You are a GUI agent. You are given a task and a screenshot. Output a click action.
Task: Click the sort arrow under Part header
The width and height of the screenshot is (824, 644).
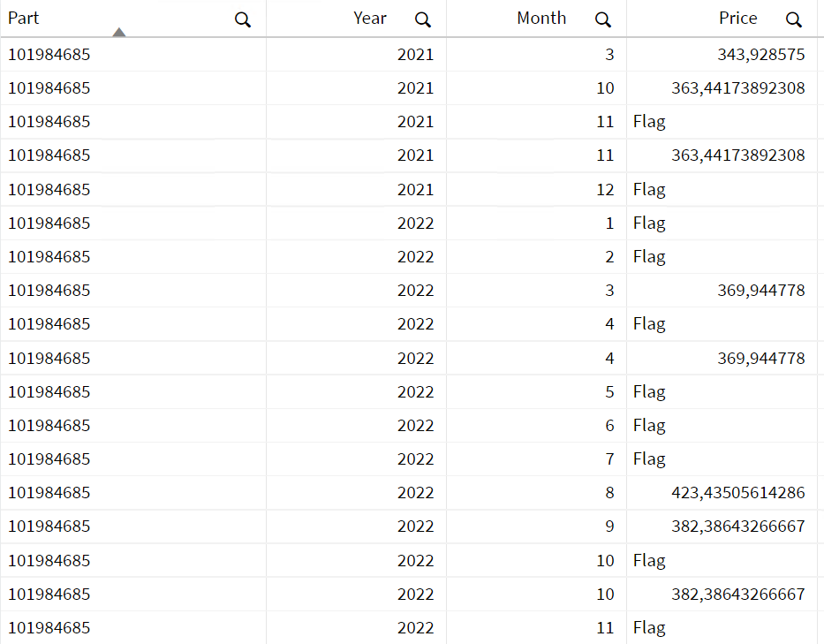coord(119,33)
